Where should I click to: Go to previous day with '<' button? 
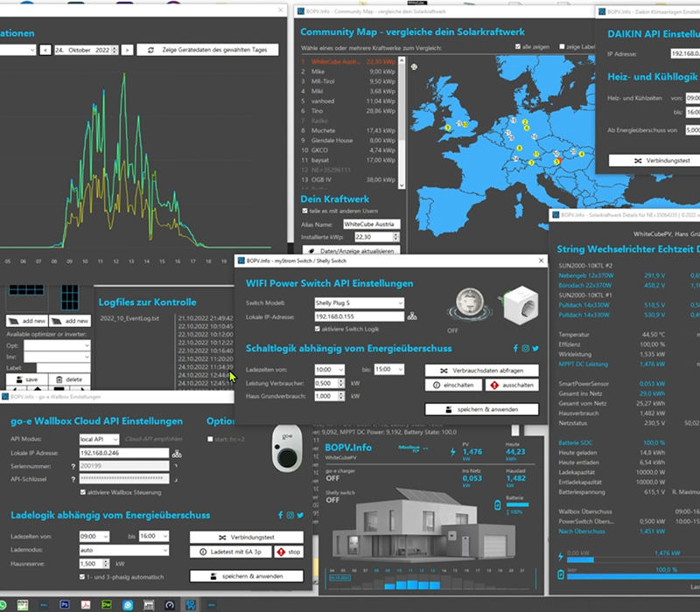pos(45,50)
